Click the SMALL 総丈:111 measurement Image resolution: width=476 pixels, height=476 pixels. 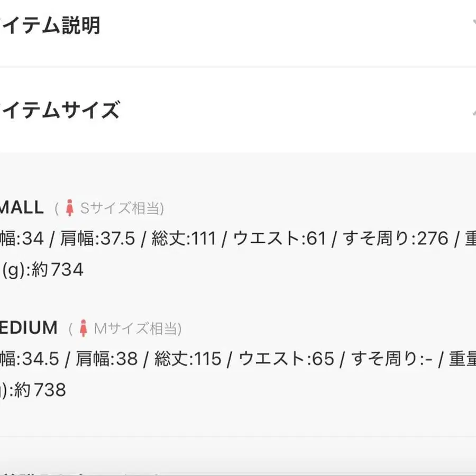184,239
